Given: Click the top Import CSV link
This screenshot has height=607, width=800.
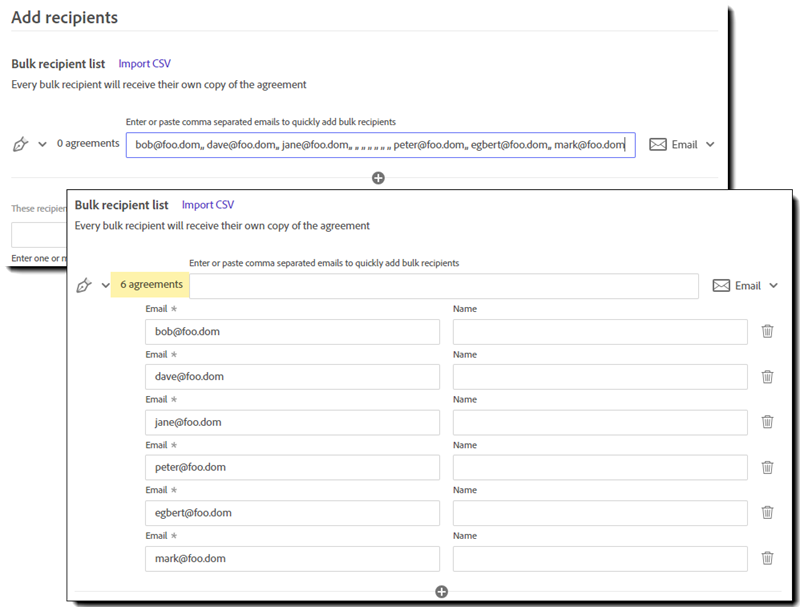Looking at the screenshot, I should [x=145, y=64].
